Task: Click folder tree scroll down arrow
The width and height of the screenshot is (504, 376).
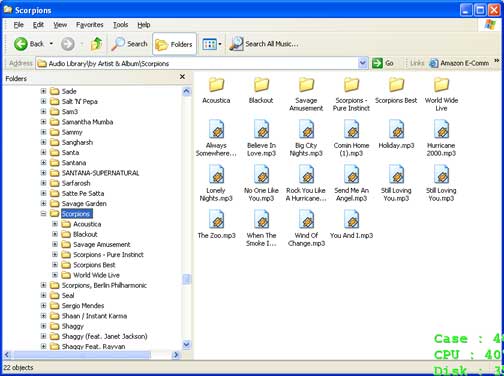Action: coord(187,345)
